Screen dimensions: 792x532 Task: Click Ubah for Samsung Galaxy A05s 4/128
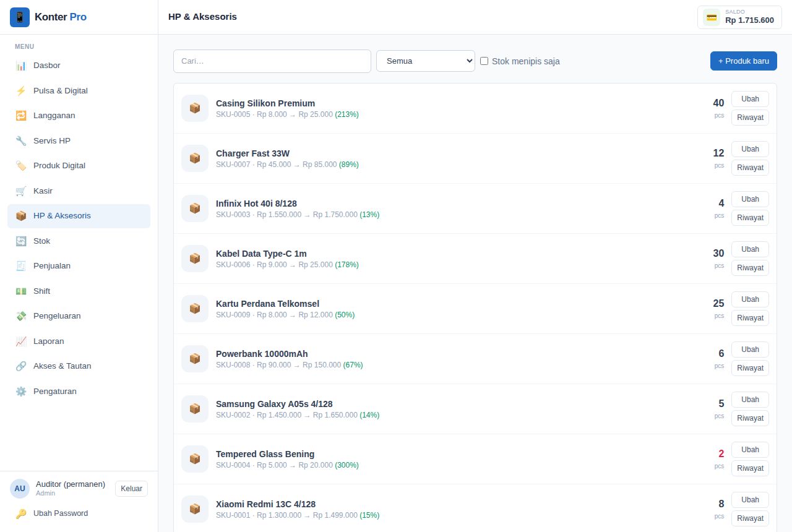[x=750, y=400]
